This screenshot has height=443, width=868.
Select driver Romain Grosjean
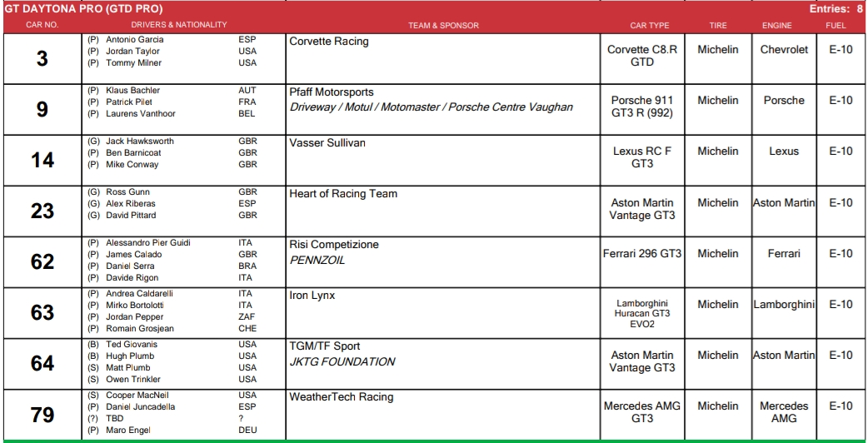coord(139,329)
